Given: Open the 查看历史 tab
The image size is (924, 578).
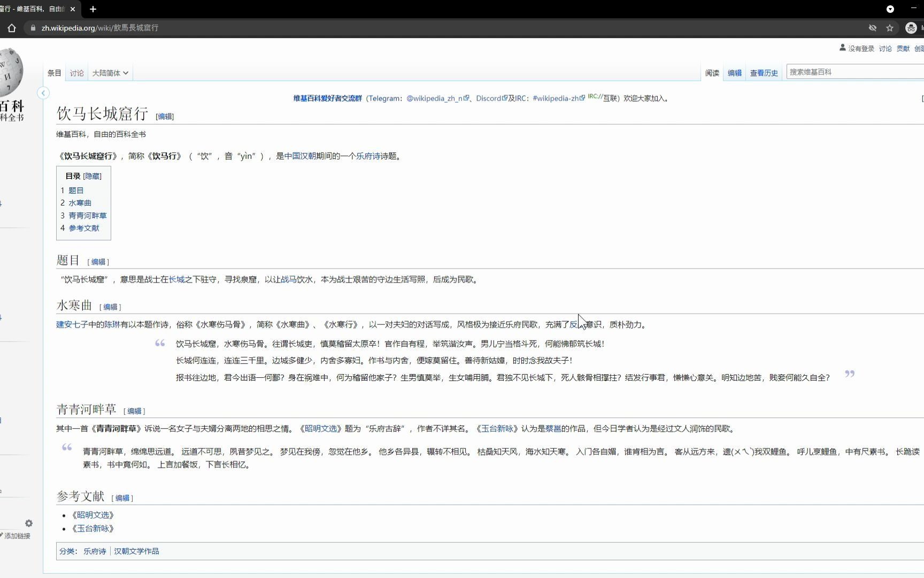Looking at the screenshot, I should (x=764, y=73).
